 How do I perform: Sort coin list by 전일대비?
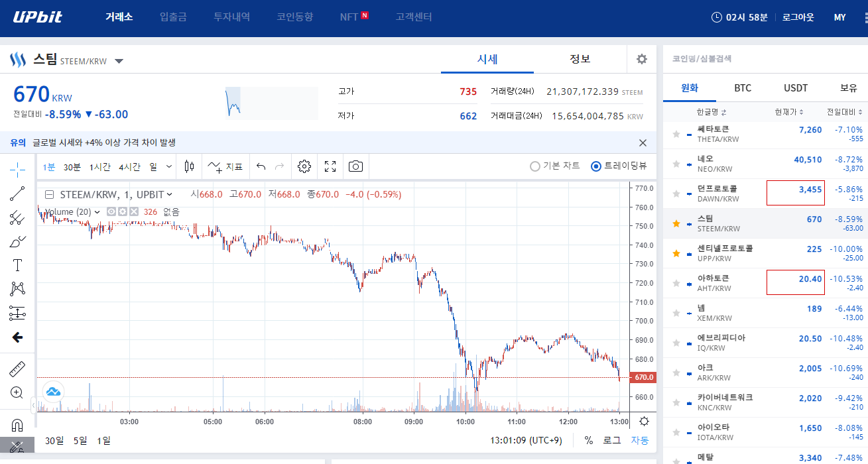click(844, 112)
